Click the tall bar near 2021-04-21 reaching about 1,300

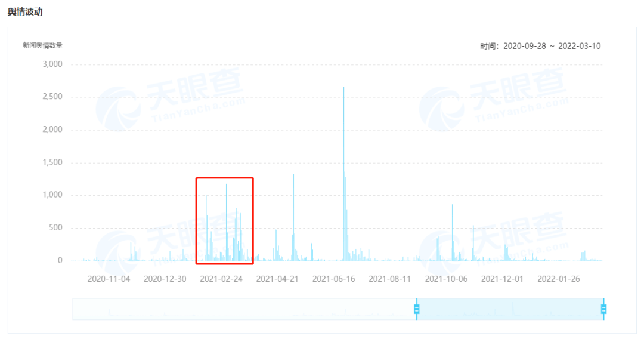pos(293,217)
